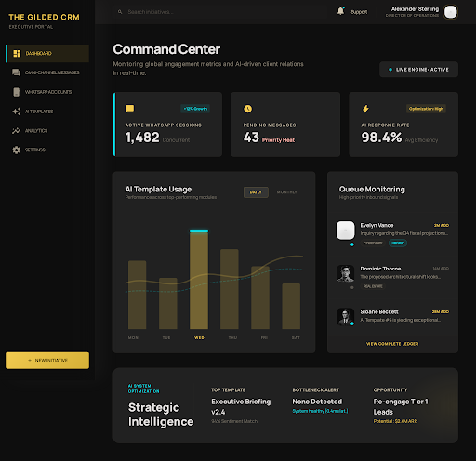This screenshot has width=476, height=461.
Task: Open Sloane Beckett's avatar in the queue
Action: [x=346, y=317]
